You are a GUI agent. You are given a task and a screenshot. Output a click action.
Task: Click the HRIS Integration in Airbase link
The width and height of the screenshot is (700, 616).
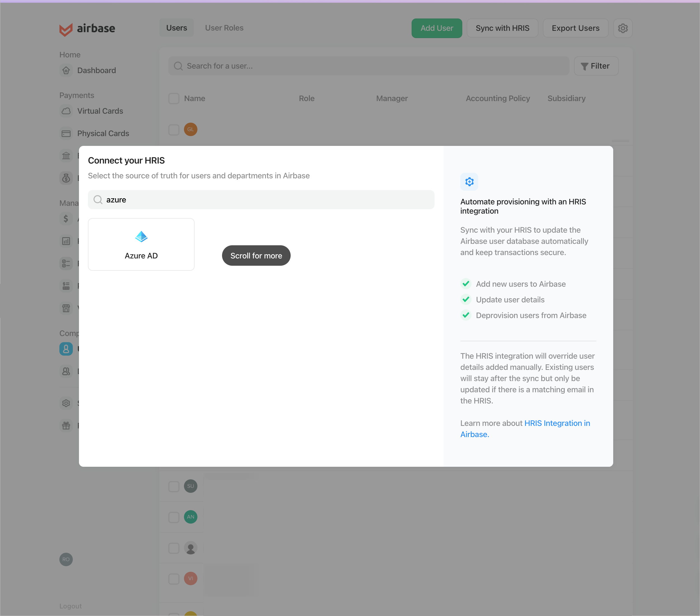pos(525,428)
